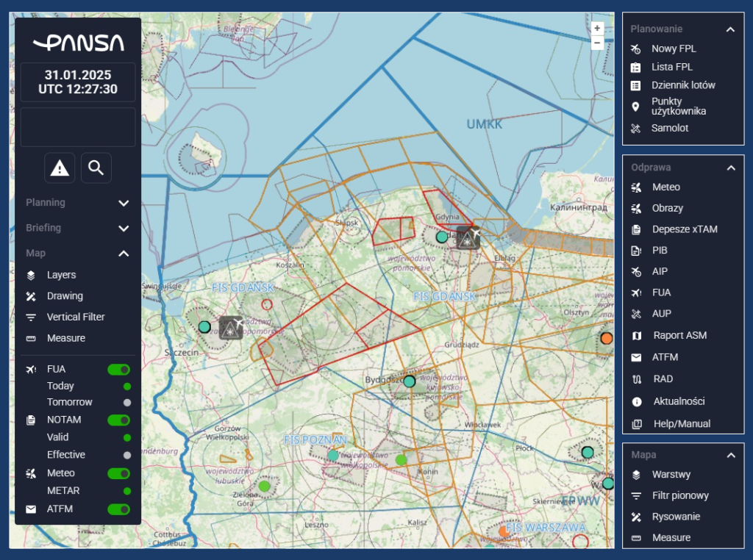Click the Aktualności entry
The height and width of the screenshot is (560, 753).
tap(678, 401)
